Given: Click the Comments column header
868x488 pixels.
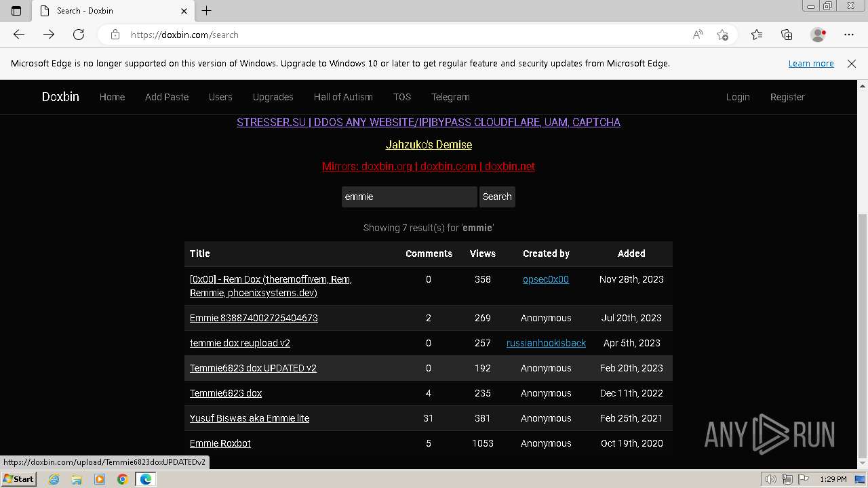Looking at the screenshot, I should click(429, 253).
